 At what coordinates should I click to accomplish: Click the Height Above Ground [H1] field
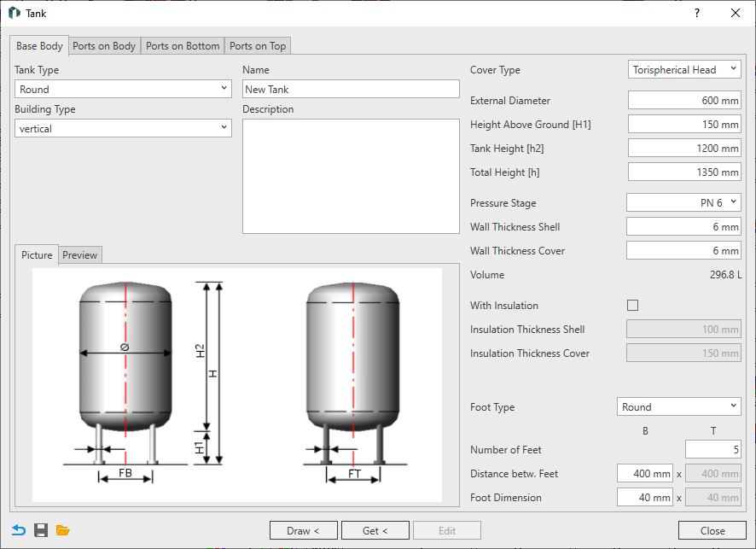tap(684, 124)
